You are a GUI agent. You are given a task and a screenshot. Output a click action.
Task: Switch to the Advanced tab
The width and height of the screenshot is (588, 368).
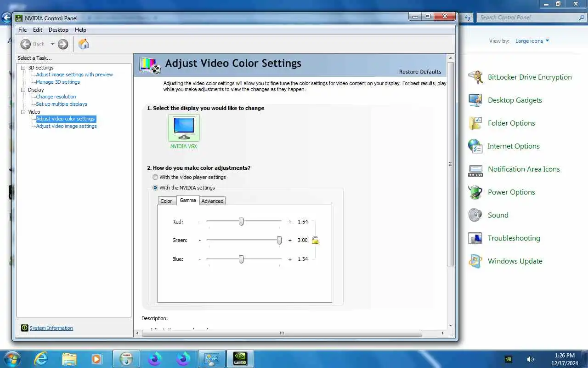(212, 201)
